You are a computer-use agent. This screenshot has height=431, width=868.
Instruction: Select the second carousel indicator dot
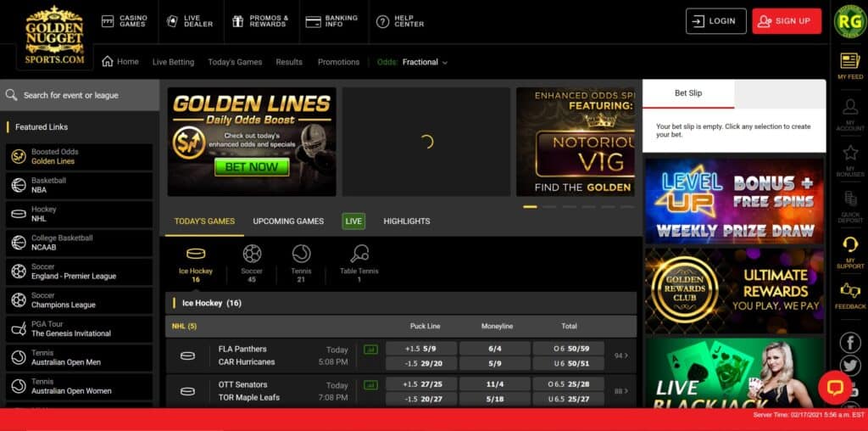pos(549,207)
